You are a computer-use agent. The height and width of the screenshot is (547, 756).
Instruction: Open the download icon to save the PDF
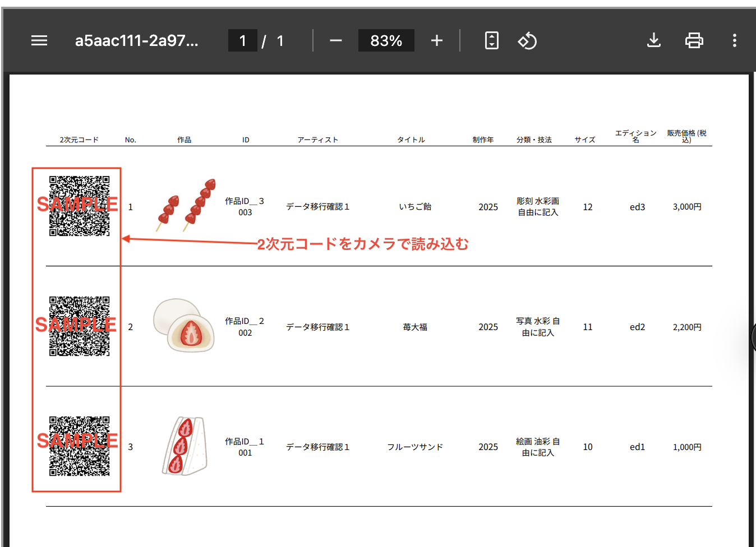click(653, 40)
